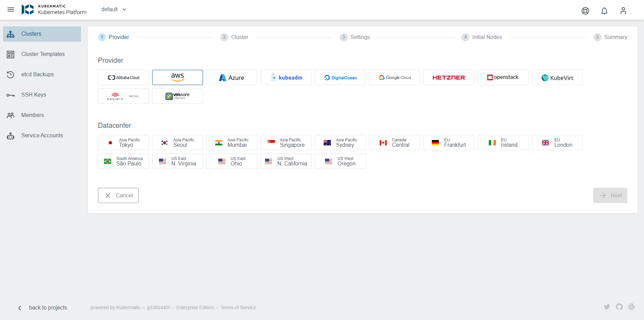Viewport: 644px width, 320px height.
Task: Select Service Accounts in the sidebar
Action: [42, 135]
